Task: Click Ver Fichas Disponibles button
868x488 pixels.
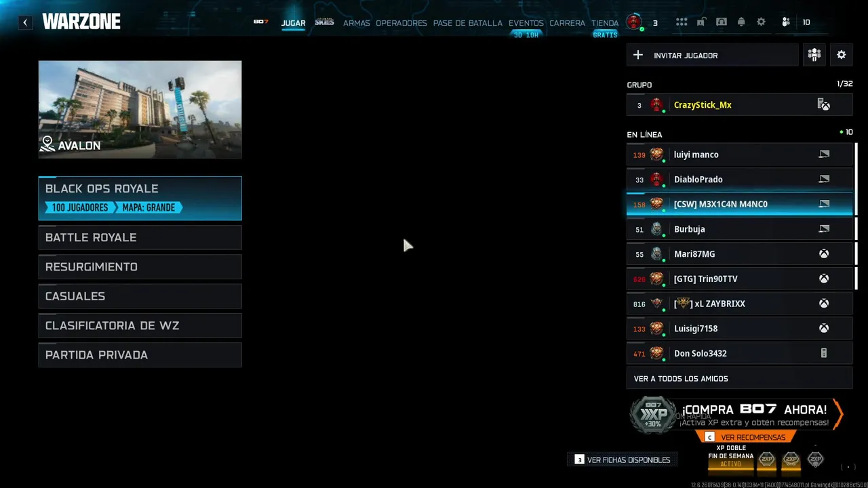Action: (622, 460)
